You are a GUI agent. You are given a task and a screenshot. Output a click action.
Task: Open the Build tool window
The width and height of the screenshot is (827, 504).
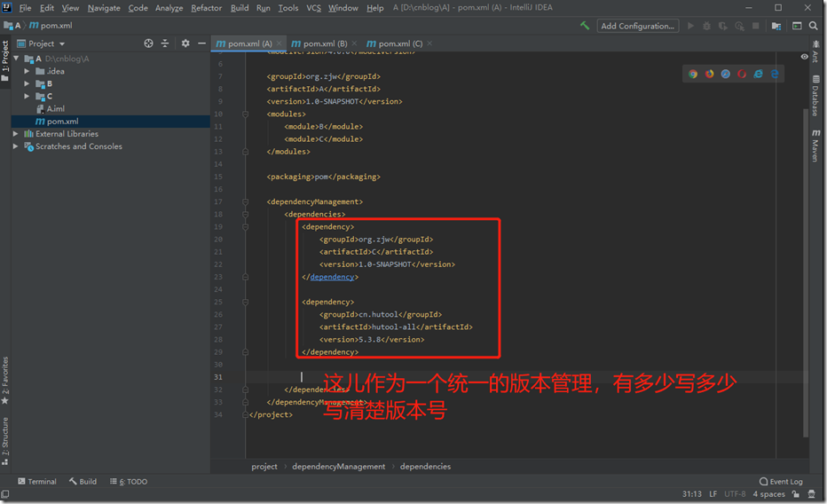(83, 481)
